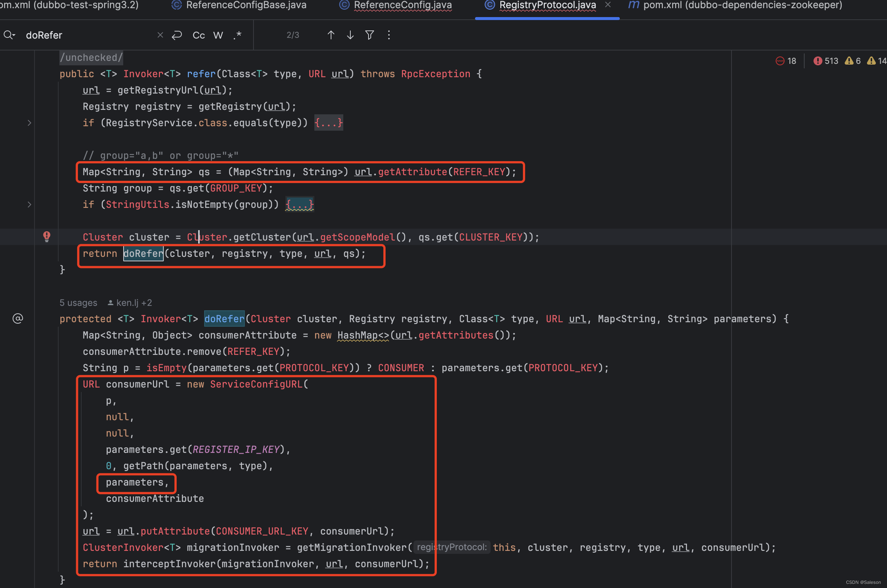The height and width of the screenshot is (588, 887).
Task: Open more search options three-dot menu
Action: click(389, 35)
